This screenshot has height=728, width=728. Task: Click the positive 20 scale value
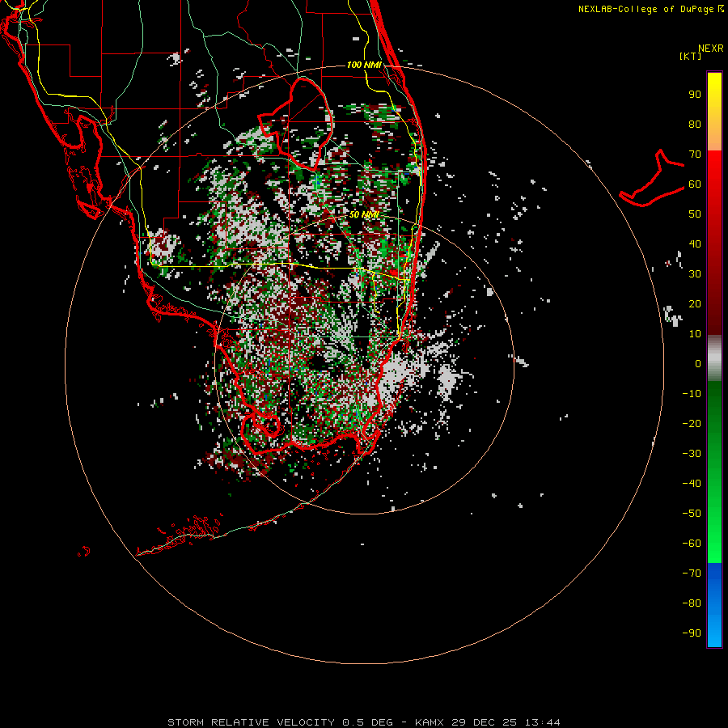pyautogui.click(x=695, y=304)
